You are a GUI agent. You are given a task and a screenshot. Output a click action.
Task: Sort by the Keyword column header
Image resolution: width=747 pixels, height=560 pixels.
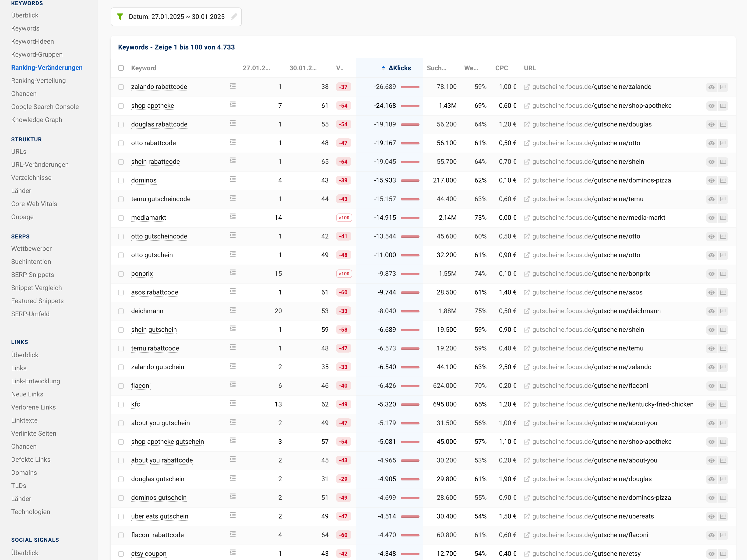pyautogui.click(x=144, y=68)
